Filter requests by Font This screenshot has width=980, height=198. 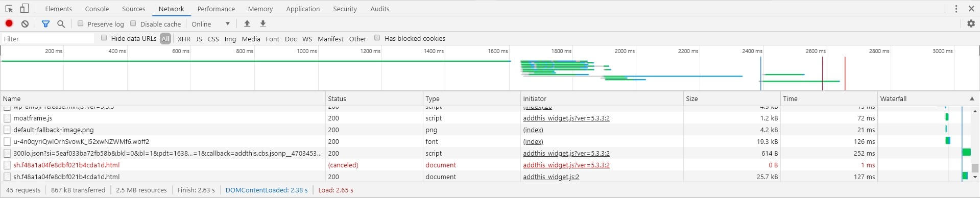pos(273,39)
